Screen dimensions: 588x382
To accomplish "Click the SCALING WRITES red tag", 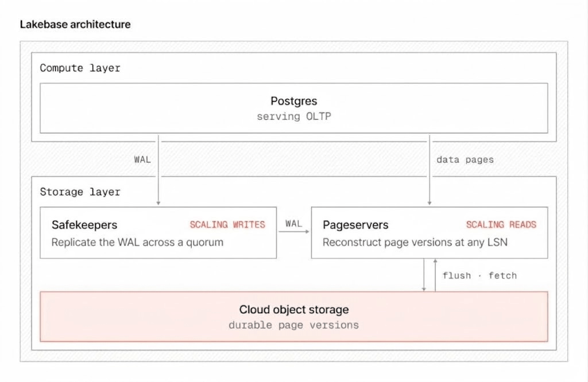I will coord(227,225).
